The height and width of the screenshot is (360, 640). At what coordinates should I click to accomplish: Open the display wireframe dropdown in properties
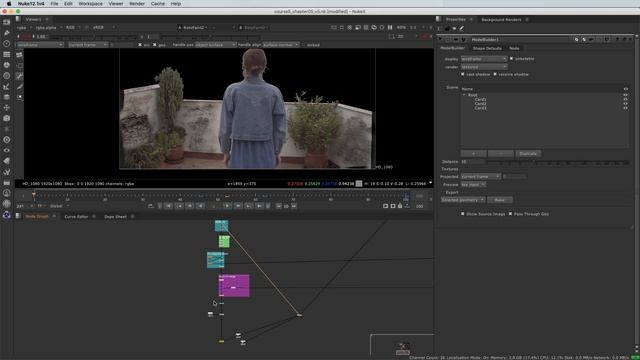point(484,59)
